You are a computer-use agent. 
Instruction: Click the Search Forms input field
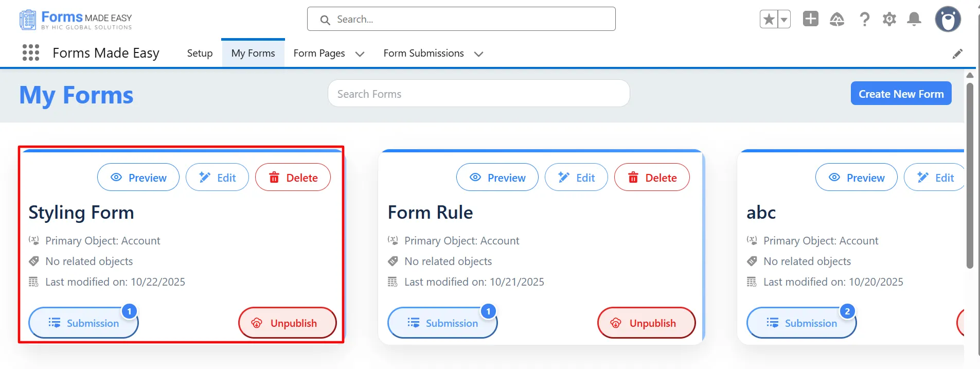point(478,94)
